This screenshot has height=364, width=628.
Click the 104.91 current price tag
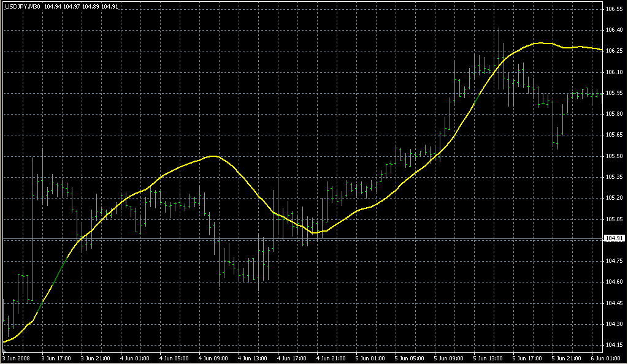(614, 238)
